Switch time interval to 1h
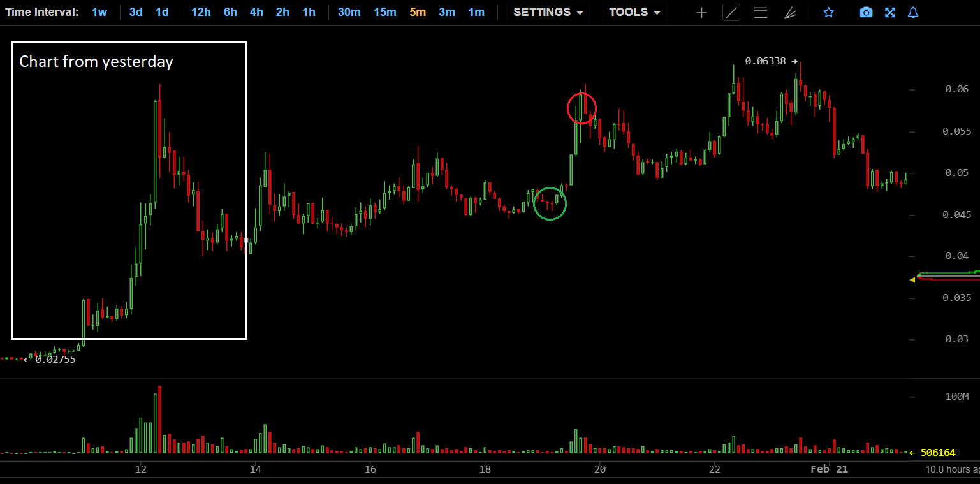 tap(309, 12)
